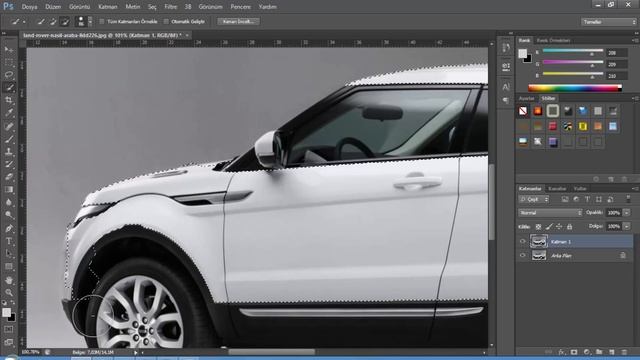This screenshot has width=640, height=360.
Task: Click the Katman 1 layer thumbnail
Action: pos(538,242)
